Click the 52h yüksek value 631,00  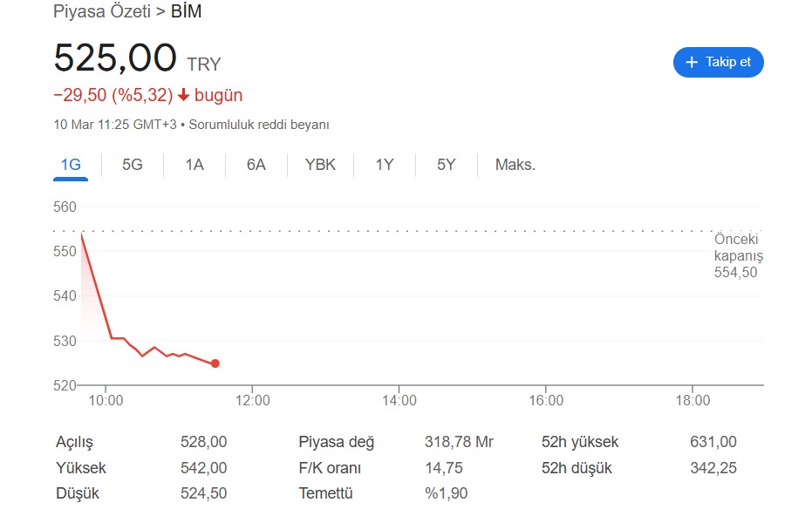point(713,442)
